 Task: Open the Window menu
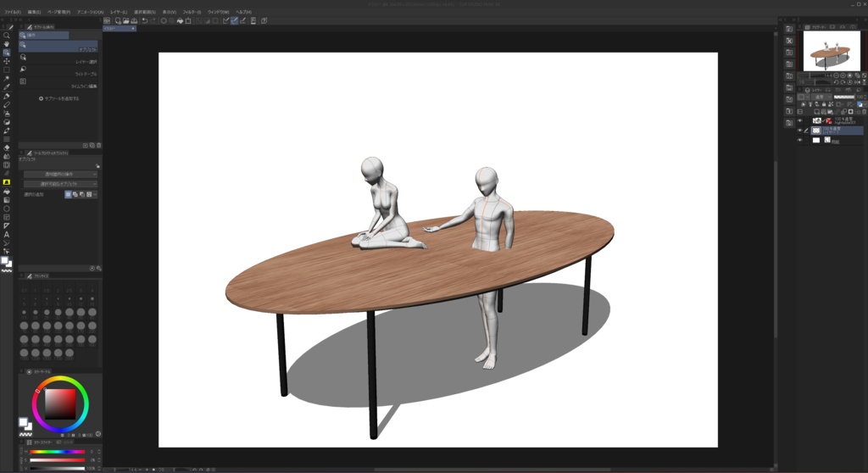(218, 12)
